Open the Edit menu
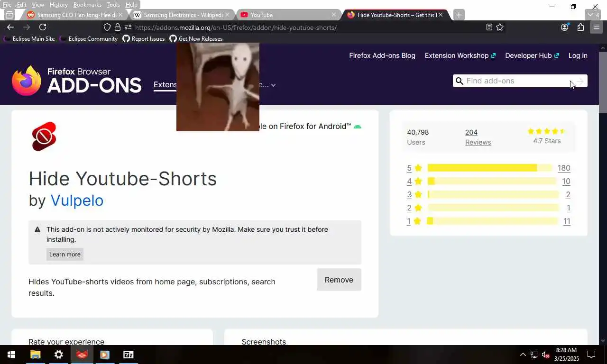Viewport: 607px width, 364px height. pos(22,5)
